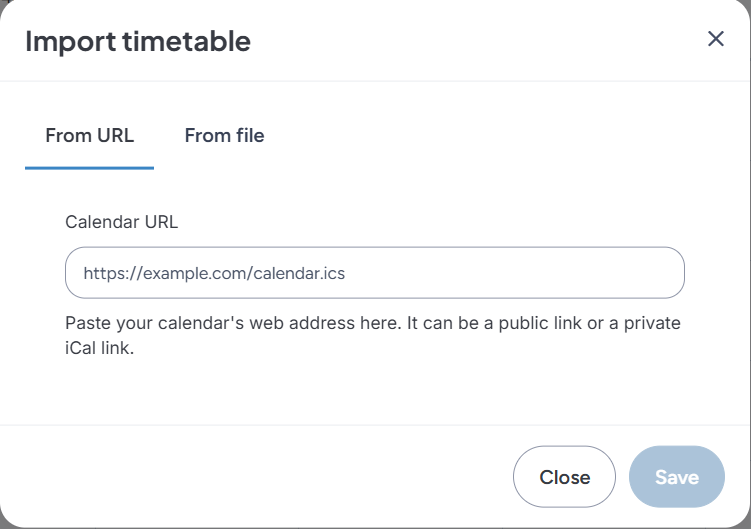
Task: Click the blue underline beneath From URL
Action: point(89,167)
